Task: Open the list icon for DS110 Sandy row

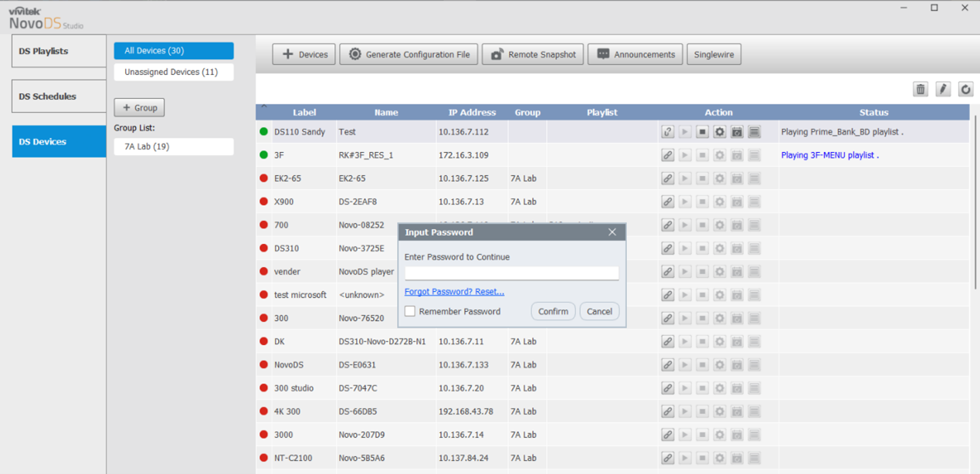Action: pos(754,132)
